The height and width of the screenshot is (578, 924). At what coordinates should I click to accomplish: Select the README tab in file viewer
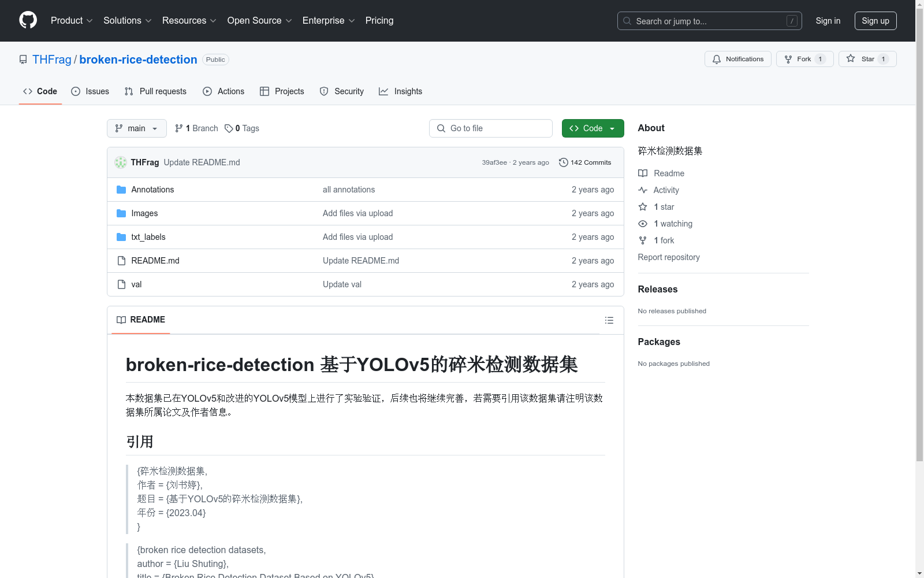tap(141, 320)
